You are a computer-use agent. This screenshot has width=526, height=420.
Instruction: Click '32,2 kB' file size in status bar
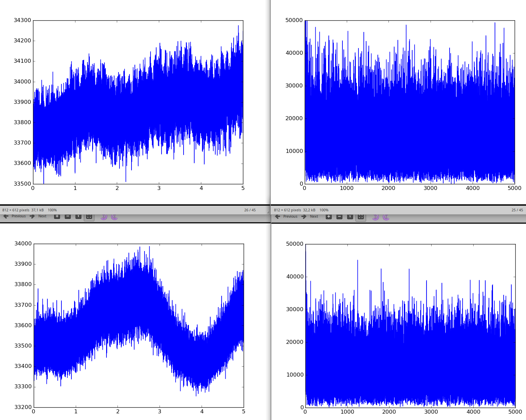pos(309,210)
